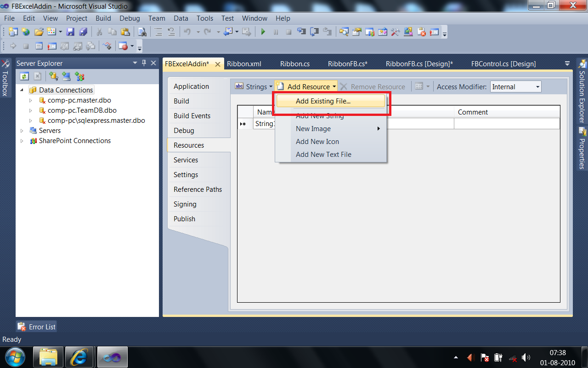
Task: Select the Settings properties page
Action: [x=199, y=175]
